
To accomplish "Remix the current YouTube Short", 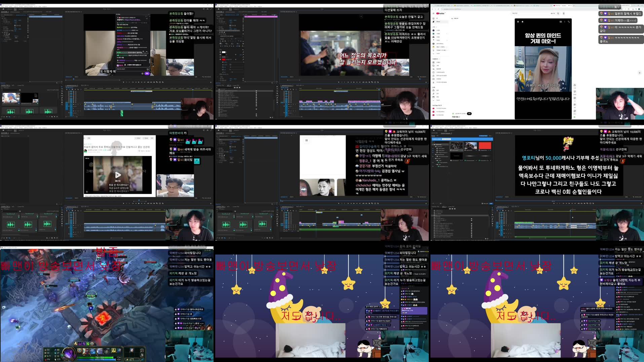I will click(x=575, y=111).
